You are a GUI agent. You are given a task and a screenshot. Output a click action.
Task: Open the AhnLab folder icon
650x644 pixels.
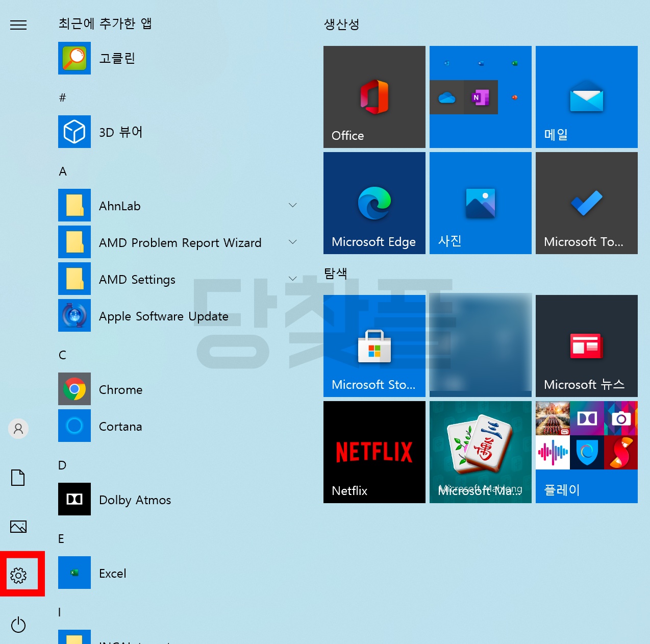coord(74,205)
